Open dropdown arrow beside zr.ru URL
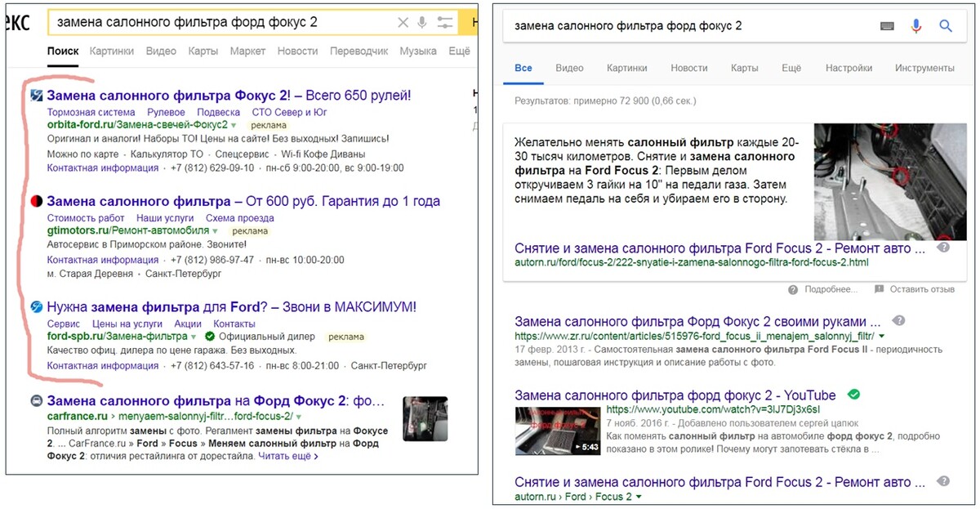 882,337
